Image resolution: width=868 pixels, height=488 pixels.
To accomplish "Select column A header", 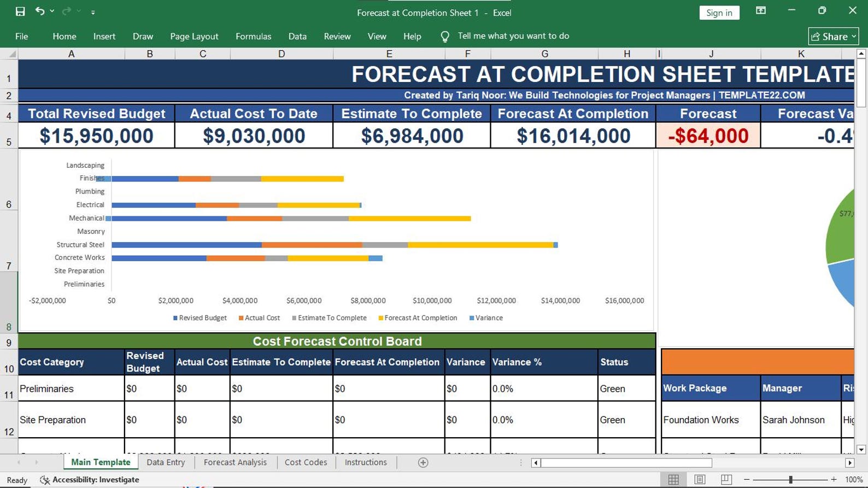I will point(71,54).
